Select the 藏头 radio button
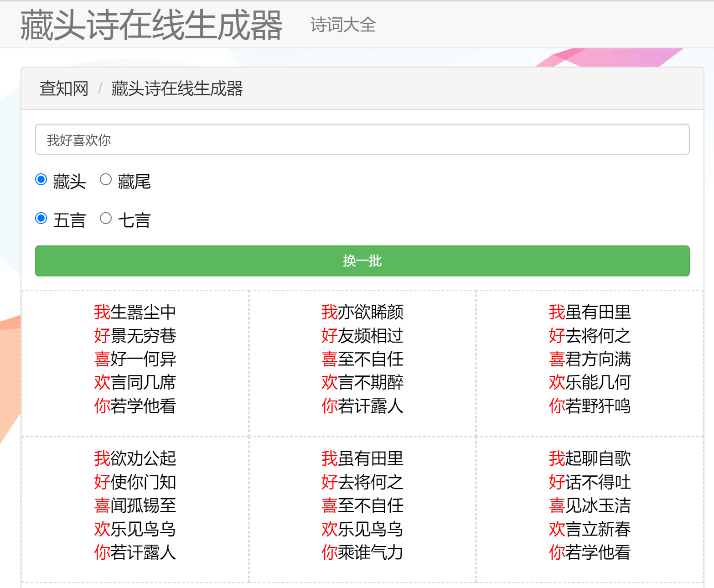This screenshot has width=714, height=588. (41, 180)
